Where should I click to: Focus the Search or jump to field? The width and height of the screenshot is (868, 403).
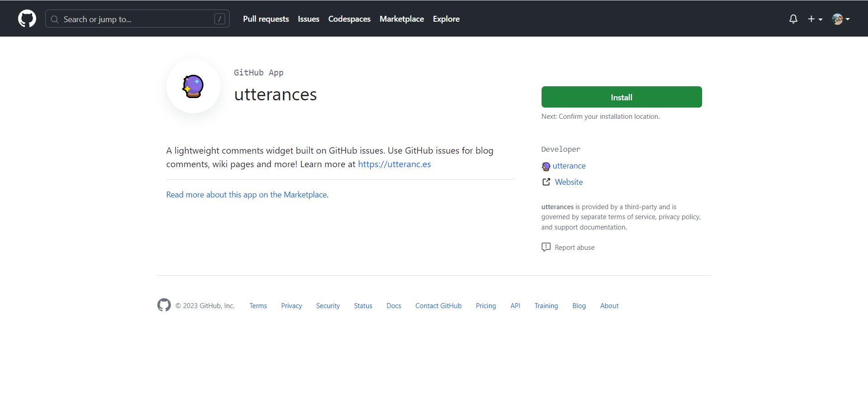[x=137, y=19]
